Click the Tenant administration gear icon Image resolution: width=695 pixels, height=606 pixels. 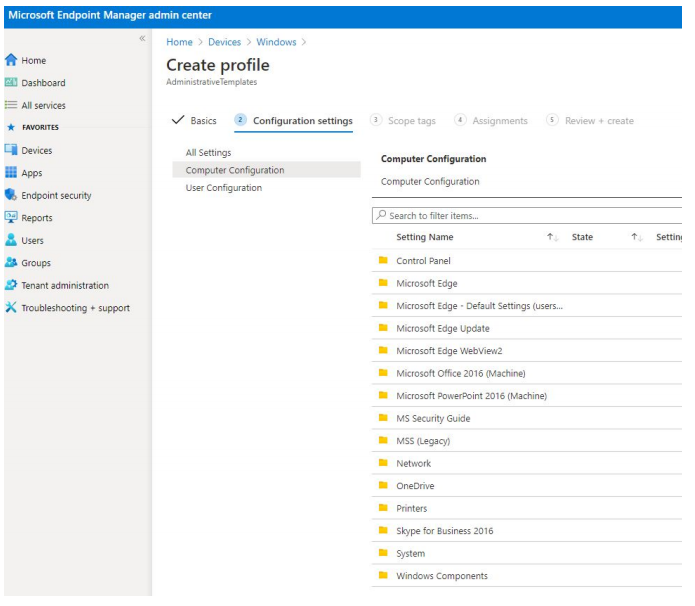click(x=11, y=285)
